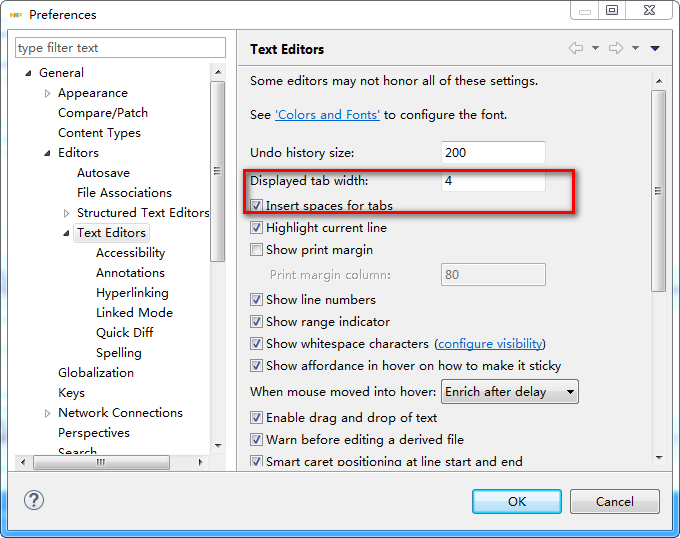Select Keys in the preferences tree
The height and width of the screenshot is (538, 680).
point(71,393)
